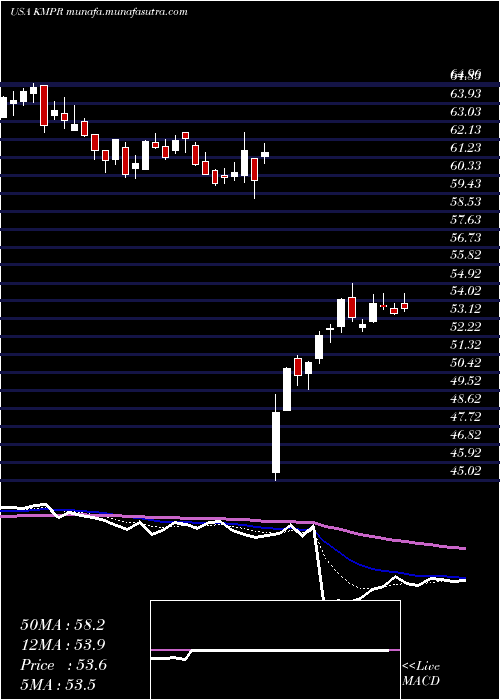Click the 58.53 price axis label

pos(465,201)
